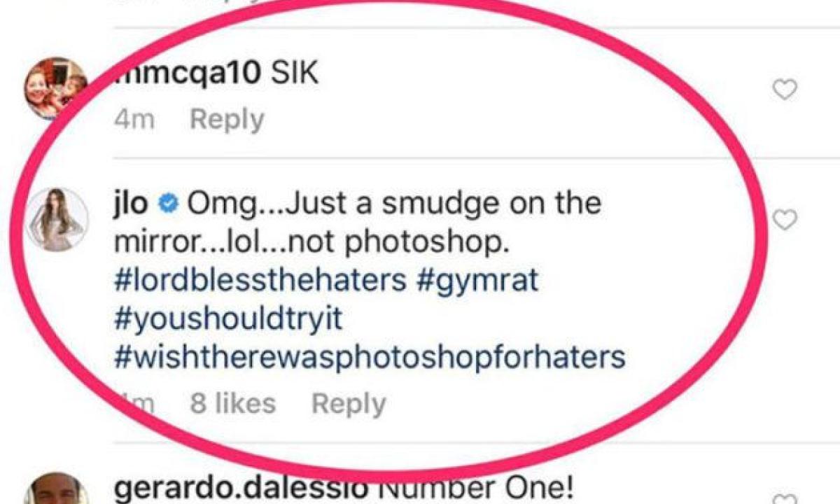Reply to the jlo comment
Viewport: 840px width, 504px height.
(348, 404)
